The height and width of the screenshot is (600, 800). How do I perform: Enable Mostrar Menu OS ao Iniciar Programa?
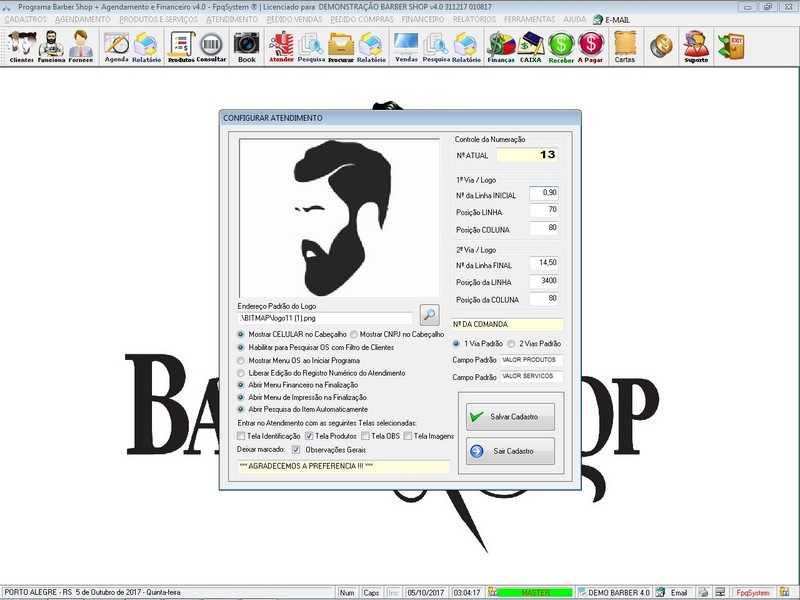(x=241, y=361)
